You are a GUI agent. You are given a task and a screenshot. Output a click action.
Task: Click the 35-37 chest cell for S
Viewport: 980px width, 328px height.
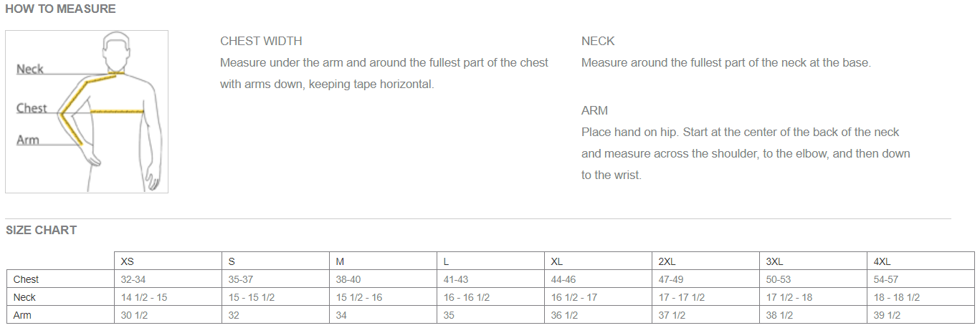[x=241, y=279]
